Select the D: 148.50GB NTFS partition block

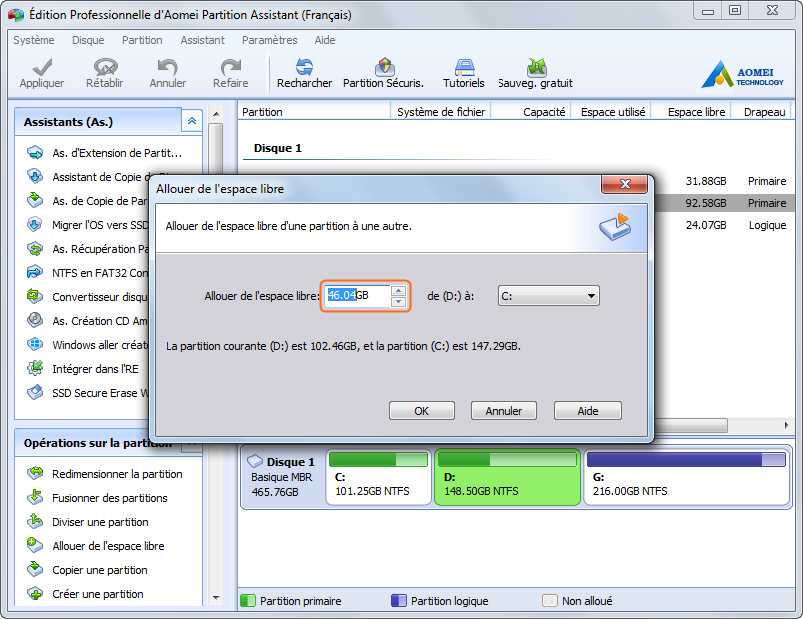[507, 477]
